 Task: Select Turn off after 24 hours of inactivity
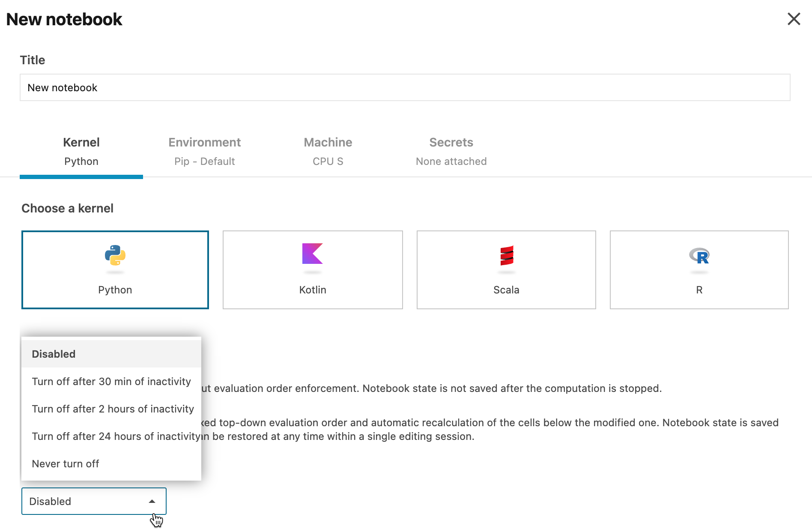pos(111,436)
